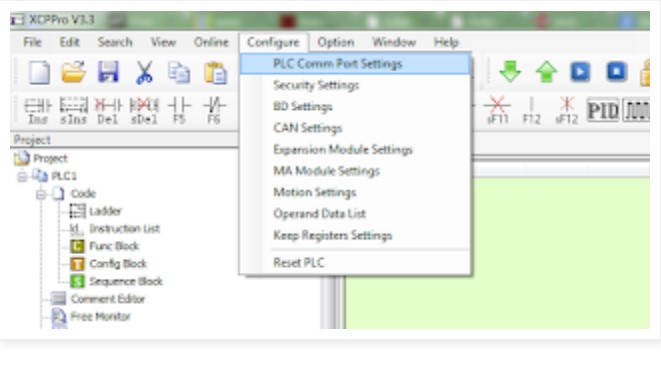Click the sF12 delete vertical tool
Image resolution: width=661 pixels, height=381 pixels.
567,111
